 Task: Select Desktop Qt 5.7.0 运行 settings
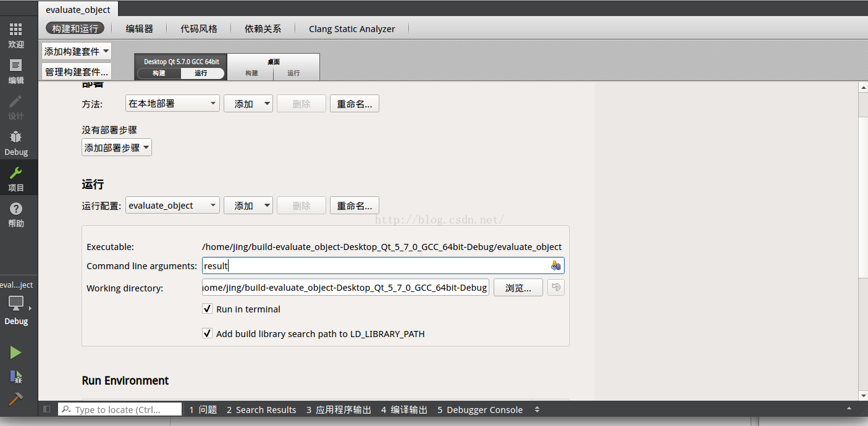[x=201, y=73]
